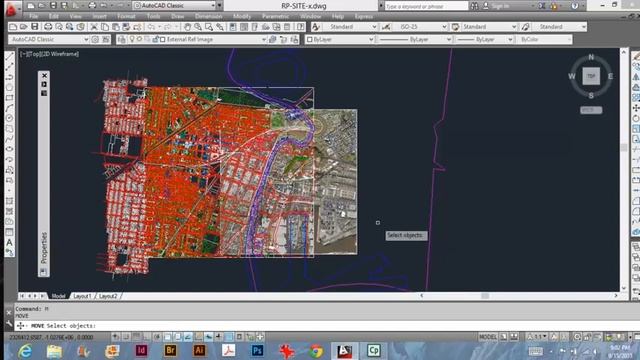Viewport: 640px width, 360px height.
Task: Click the Layer Previous icon
Action: 283,40
